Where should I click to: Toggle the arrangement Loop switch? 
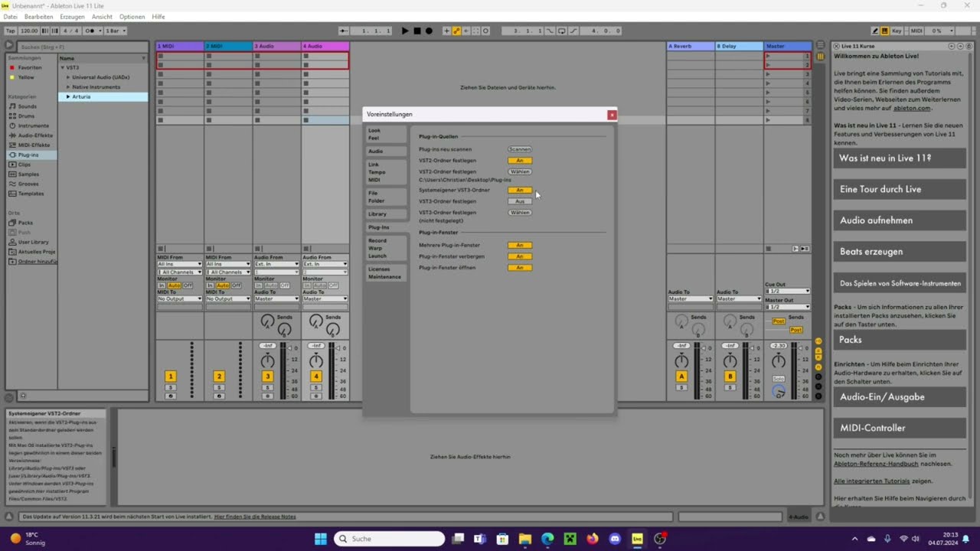pyautogui.click(x=562, y=31)
